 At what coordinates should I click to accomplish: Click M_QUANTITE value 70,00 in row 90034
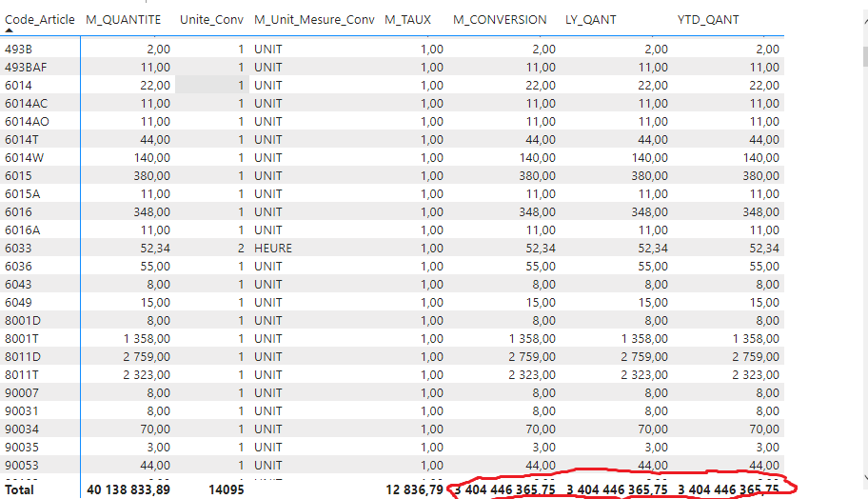(x=155, y=429)
